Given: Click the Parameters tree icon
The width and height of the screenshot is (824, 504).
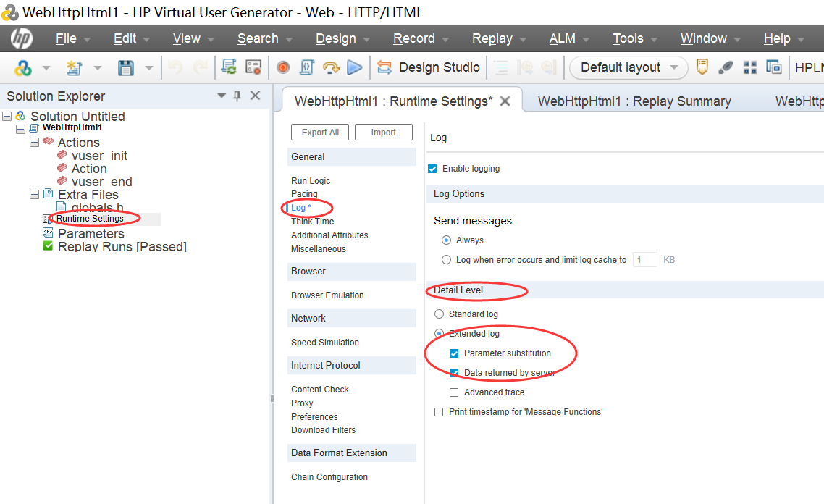Looking at the screenshot, I should 48,232.
